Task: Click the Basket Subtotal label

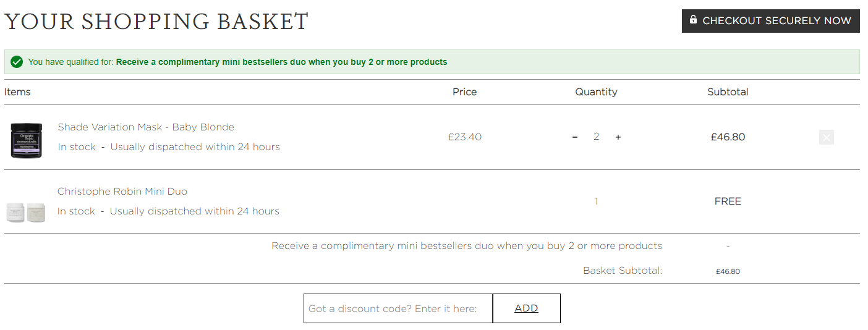Action: coord(623,271)
